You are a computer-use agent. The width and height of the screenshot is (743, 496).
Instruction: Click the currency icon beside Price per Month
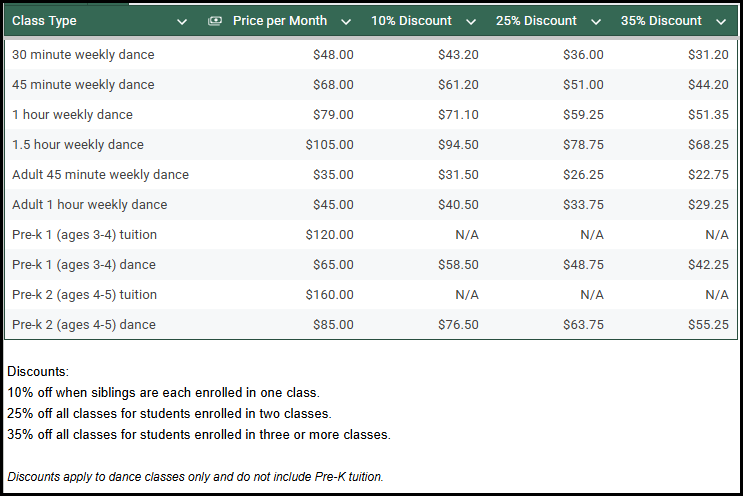point(215,21)
